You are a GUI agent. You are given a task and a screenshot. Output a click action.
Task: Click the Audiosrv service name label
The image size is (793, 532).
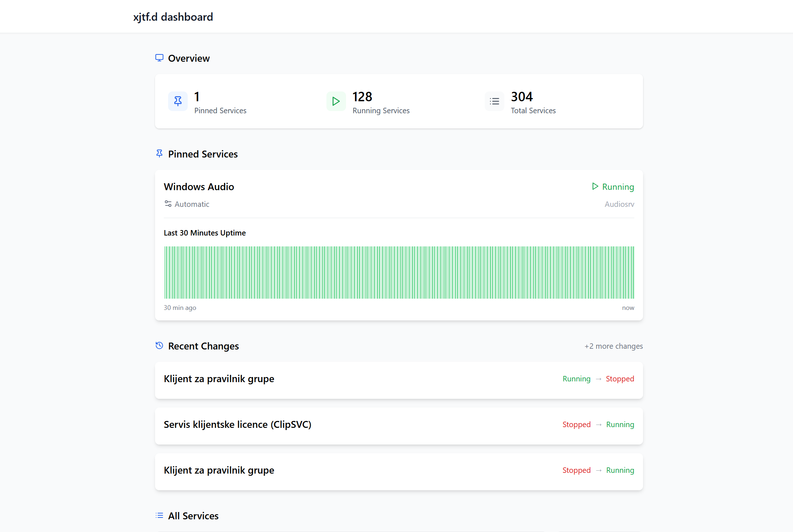[619, 204]
